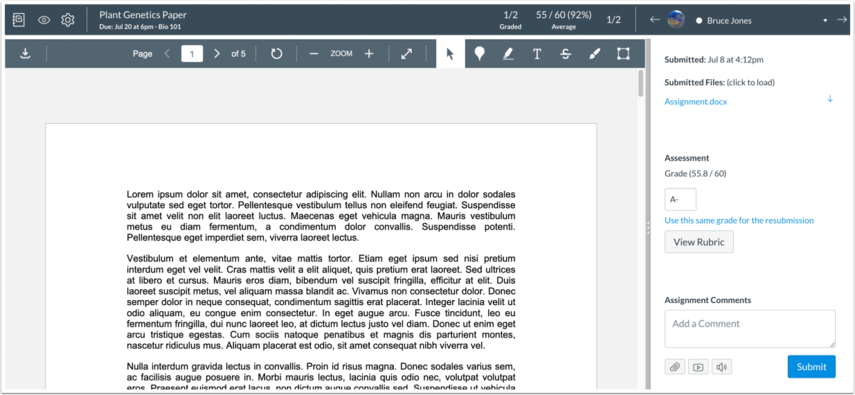Open the Gradebook icon in top bar

pos(19,20)
